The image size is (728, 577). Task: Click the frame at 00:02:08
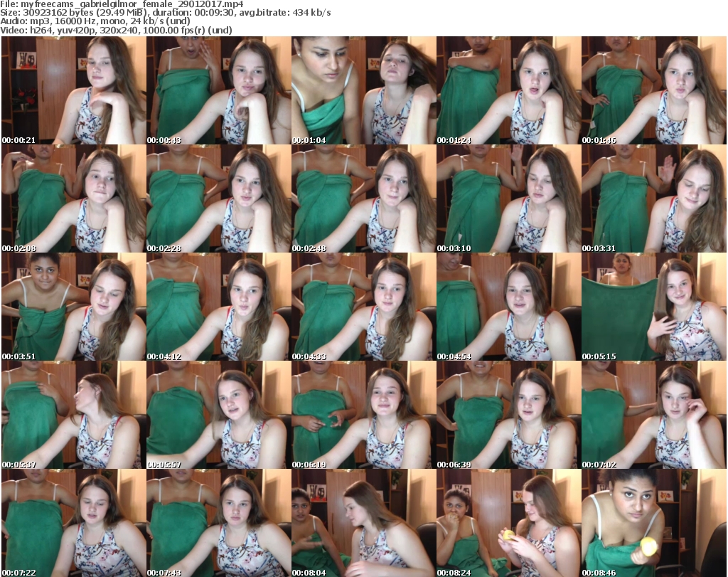(x=74, y=198)
